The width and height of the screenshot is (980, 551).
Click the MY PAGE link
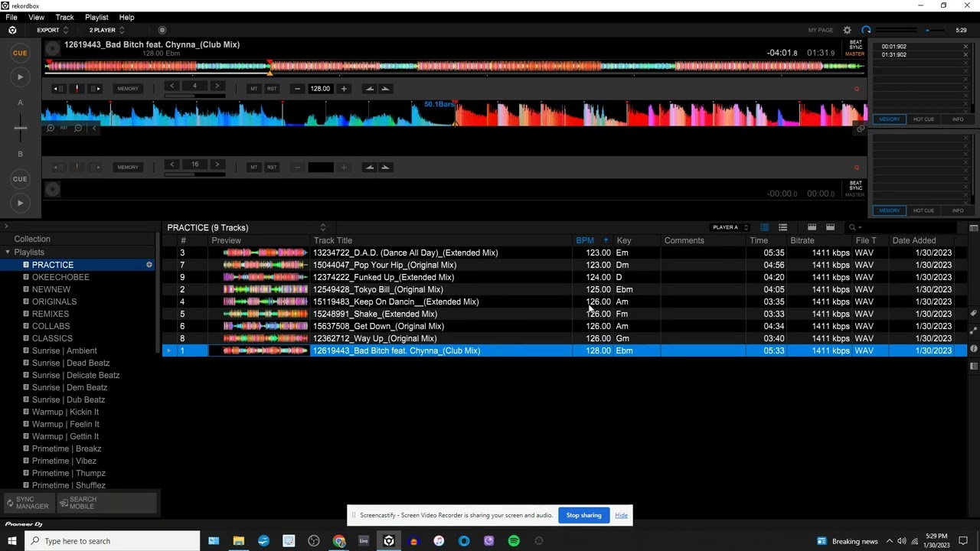point(821,30)
